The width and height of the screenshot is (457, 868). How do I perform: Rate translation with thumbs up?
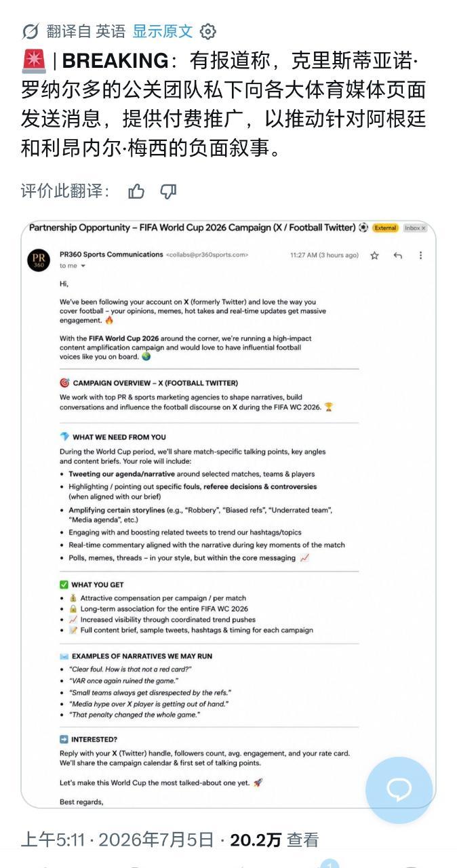click(136, 191)
